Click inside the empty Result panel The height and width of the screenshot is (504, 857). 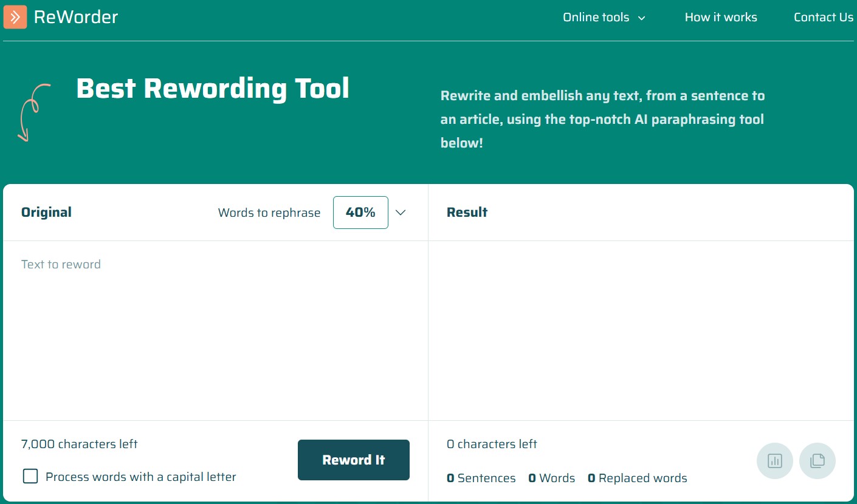[x=641, y=328]
